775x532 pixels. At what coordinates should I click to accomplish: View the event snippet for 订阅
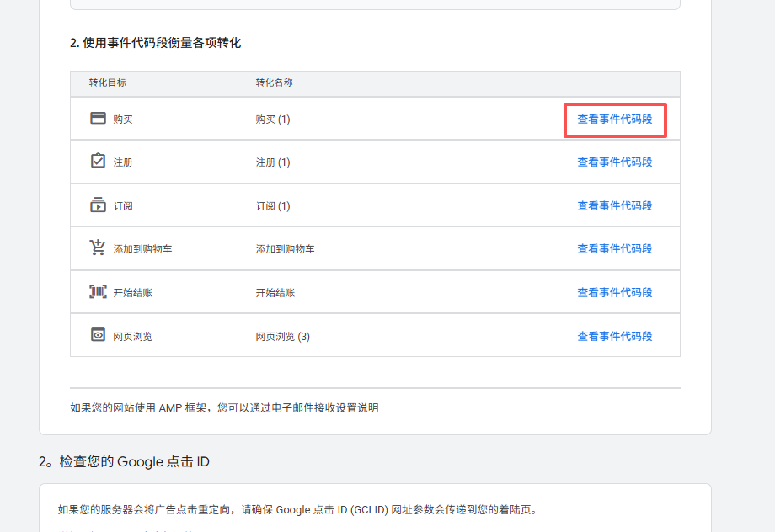pos(614,206)
